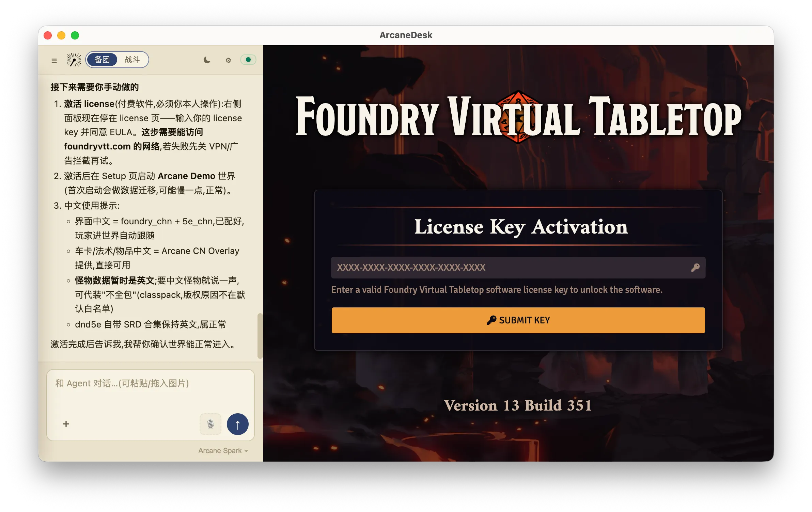
Task: Click the Foundry Virtual Tabletop d20 logo
Action: 518,117
